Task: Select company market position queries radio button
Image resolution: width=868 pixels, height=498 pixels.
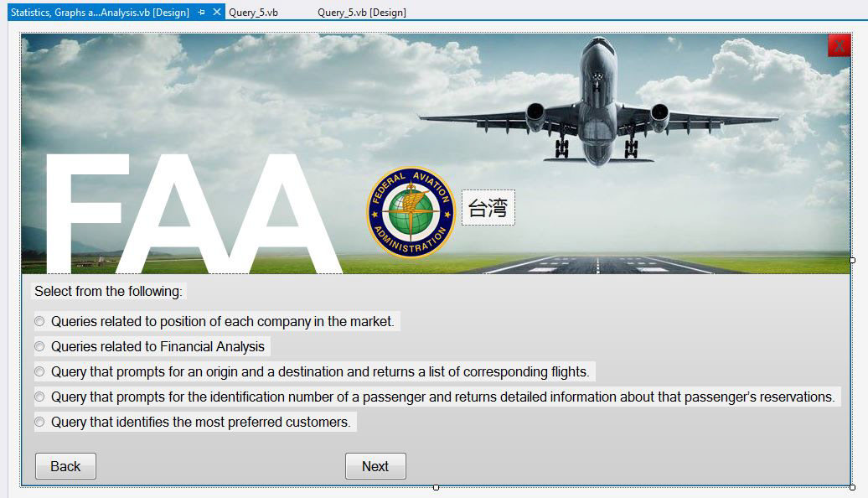Action: [39, 321]
